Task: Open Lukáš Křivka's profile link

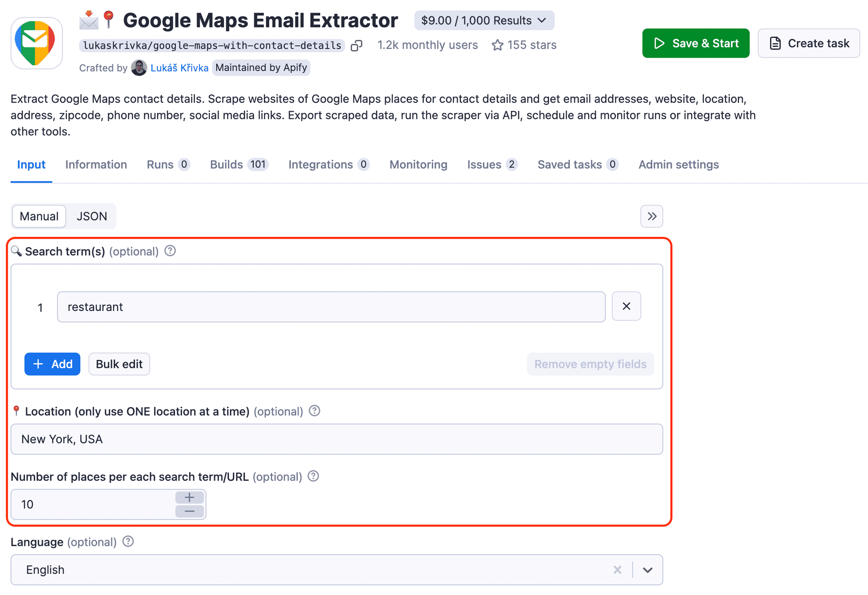Action: 179,68
